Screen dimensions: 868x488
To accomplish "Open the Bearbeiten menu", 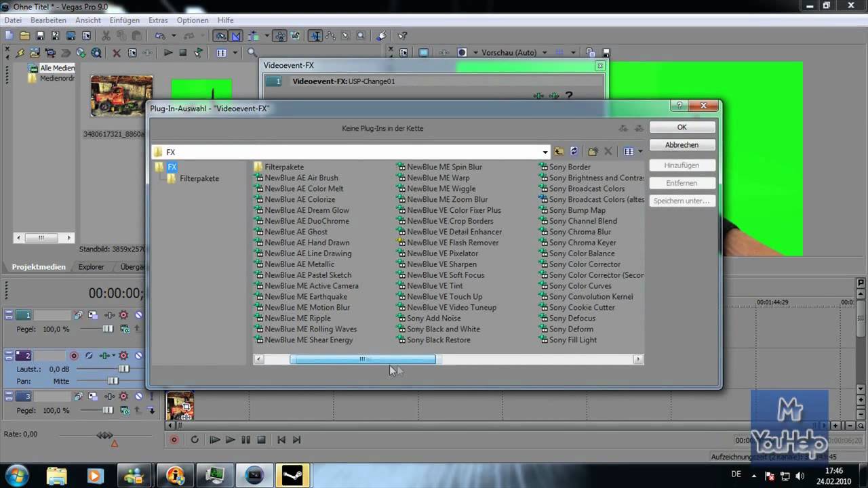I will [x=48, y=20].
